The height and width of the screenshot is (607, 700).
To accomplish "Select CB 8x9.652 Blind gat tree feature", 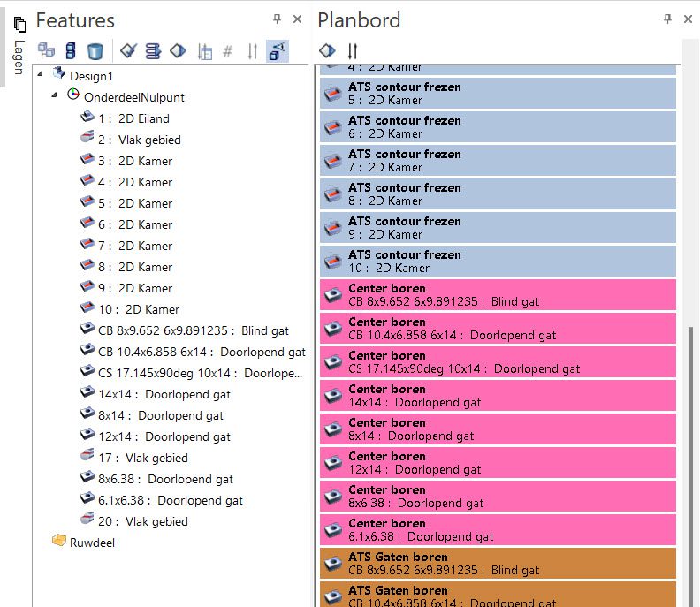I will pyautogui.click(x=194, y=330).
